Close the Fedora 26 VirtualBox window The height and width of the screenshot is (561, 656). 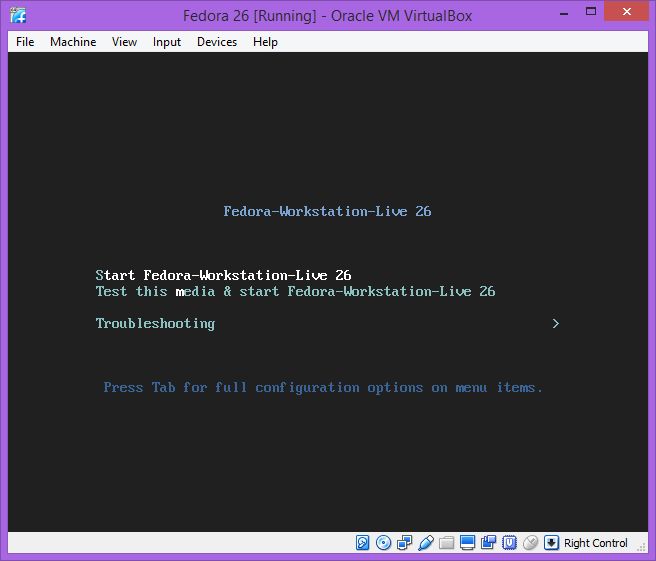[626, 12]
